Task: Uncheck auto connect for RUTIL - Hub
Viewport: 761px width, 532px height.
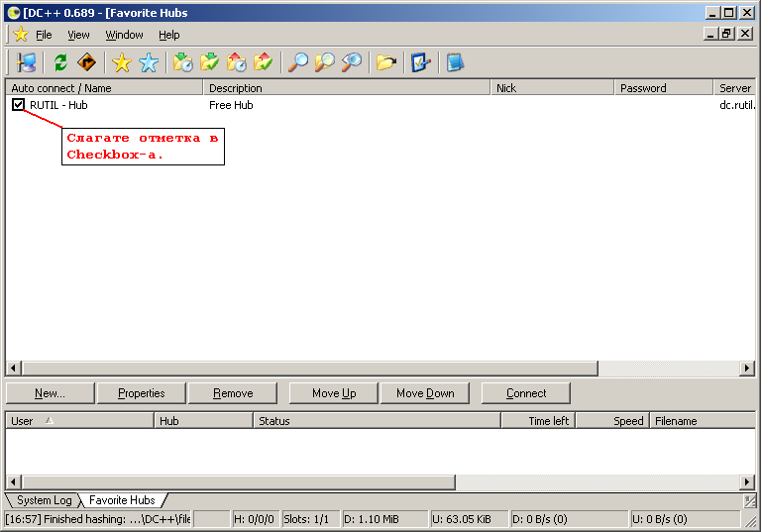Action: click(18, 104)
